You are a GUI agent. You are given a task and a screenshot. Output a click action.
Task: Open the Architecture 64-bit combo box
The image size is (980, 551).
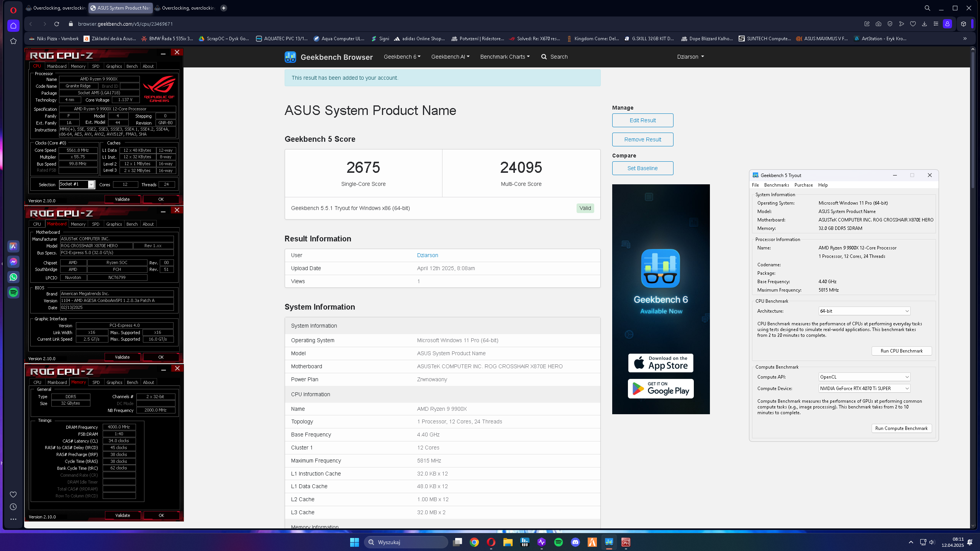coord(864,311)
